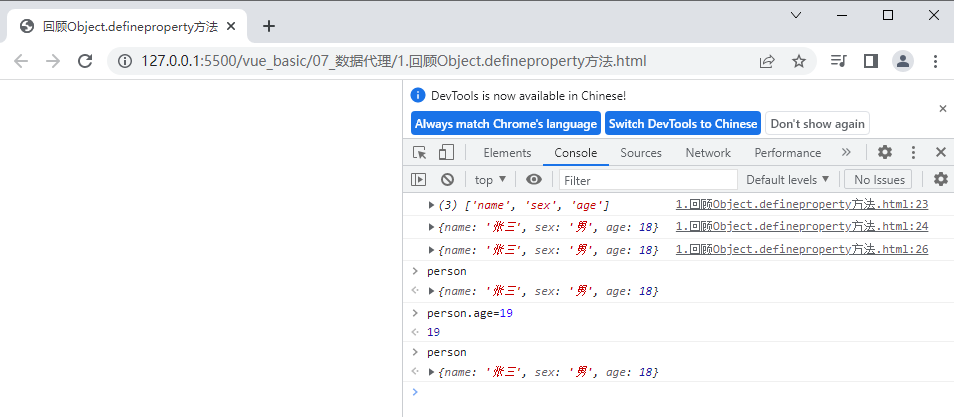The image size is (954, 417).
Task: Open source link html:23
Action: (x=802, y=205)
